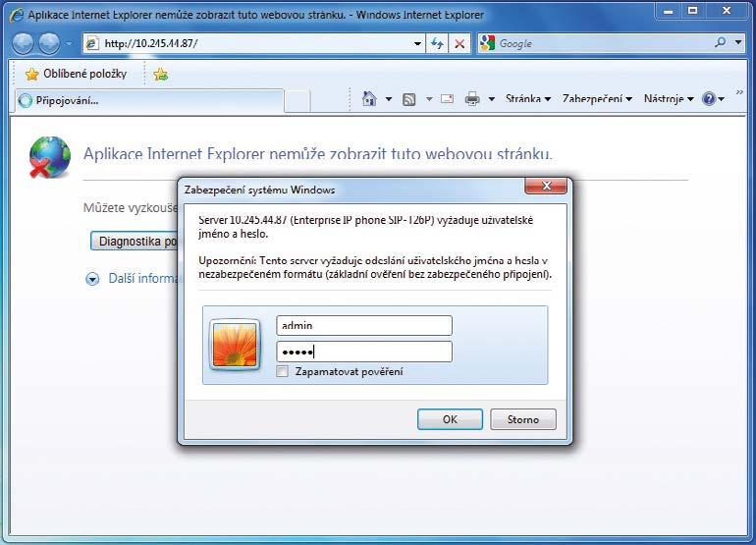
Task: Expand the Home icon dropdown arrow
Action: pos(389,99)
